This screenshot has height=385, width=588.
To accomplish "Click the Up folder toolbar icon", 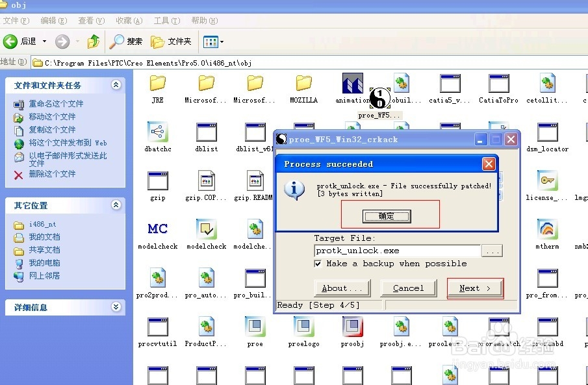I will click(94, 42).
